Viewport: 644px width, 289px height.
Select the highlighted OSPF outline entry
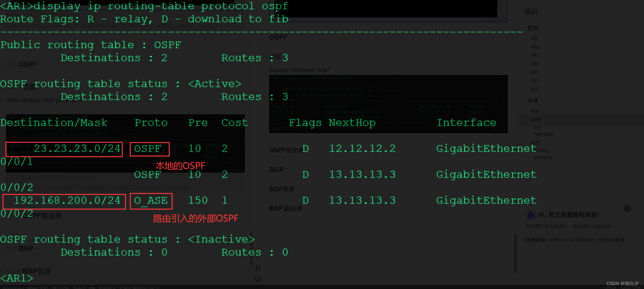click(x=536, y=119)
